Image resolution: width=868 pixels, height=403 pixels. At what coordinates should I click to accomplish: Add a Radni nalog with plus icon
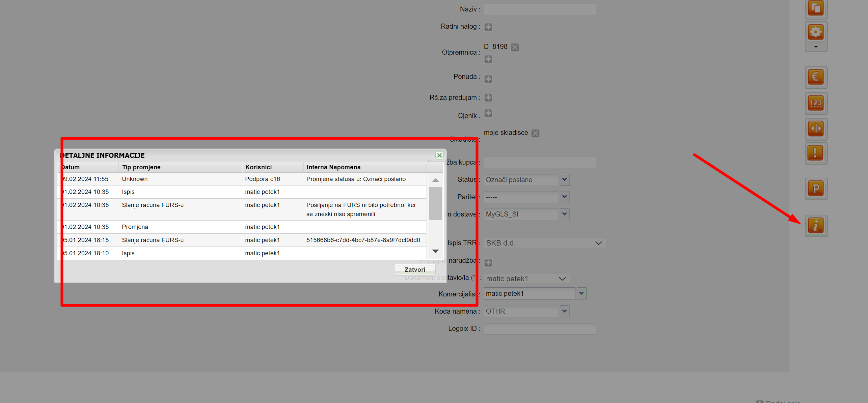(x=488, y=27)
